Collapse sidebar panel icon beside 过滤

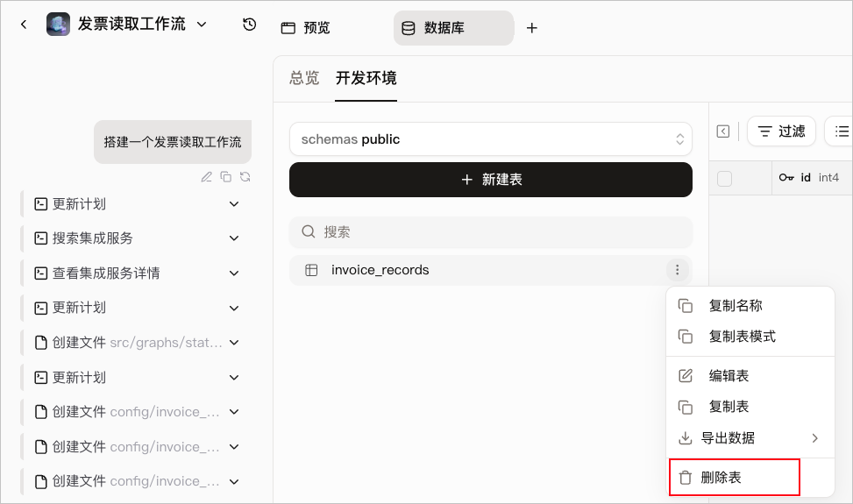(723, 131)
